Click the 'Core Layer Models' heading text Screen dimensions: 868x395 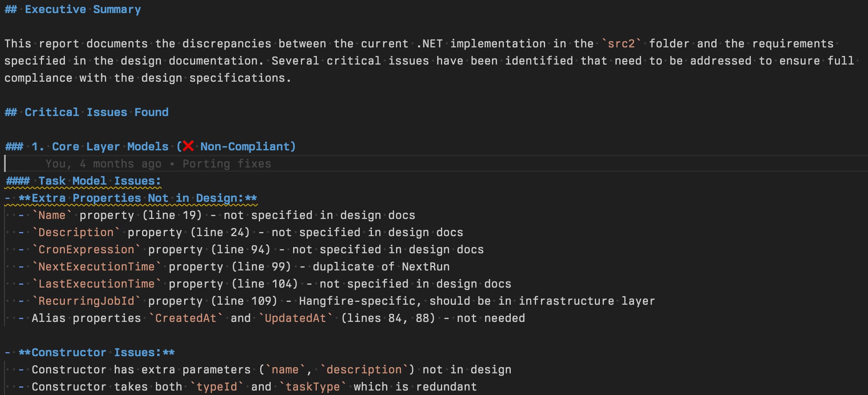pos(110,147)
